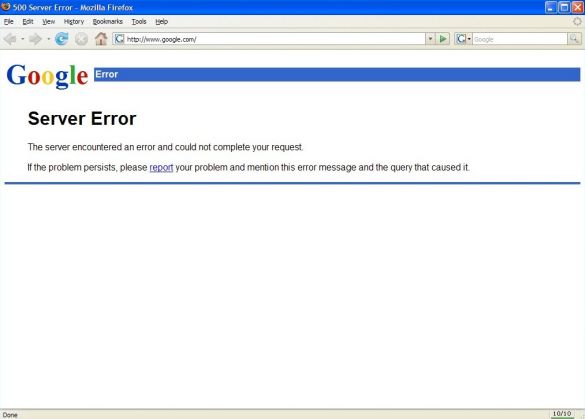Click the blue Error banner label
Image resolution: width=585 pixels, height=419 pixels.
click(x=107, y=74)
